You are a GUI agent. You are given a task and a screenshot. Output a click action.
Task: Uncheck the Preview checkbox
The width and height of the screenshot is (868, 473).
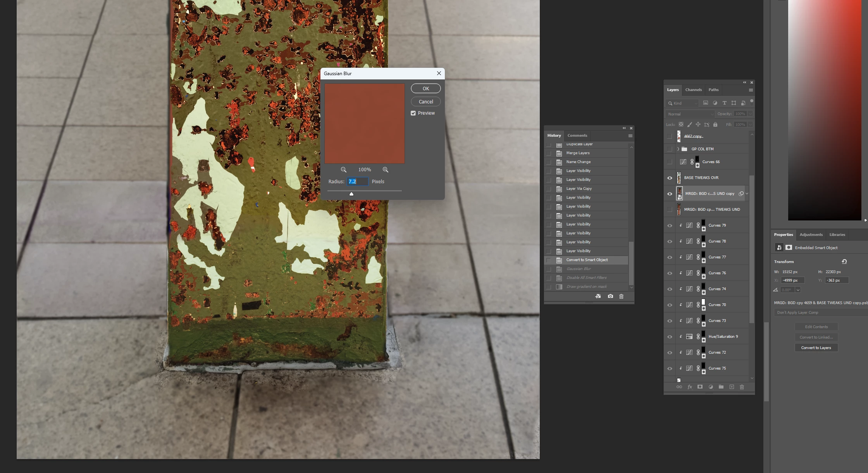[413, 113]
